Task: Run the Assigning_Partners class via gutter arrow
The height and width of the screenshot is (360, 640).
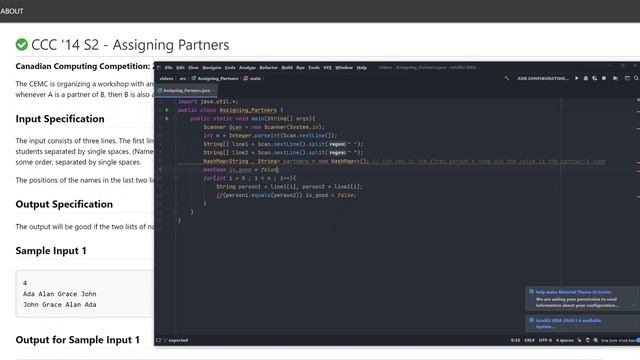Action: pos(167,110)
